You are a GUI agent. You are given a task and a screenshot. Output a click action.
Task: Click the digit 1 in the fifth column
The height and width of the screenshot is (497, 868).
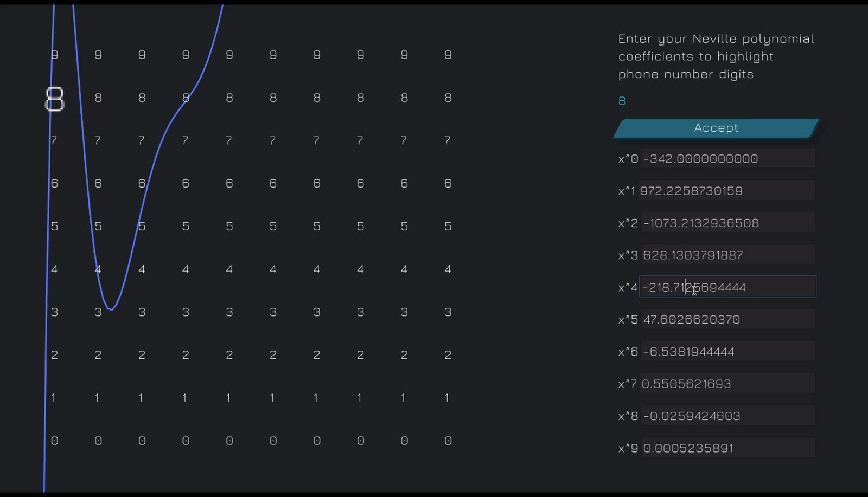pyautogui.click(x=228, y=398)
